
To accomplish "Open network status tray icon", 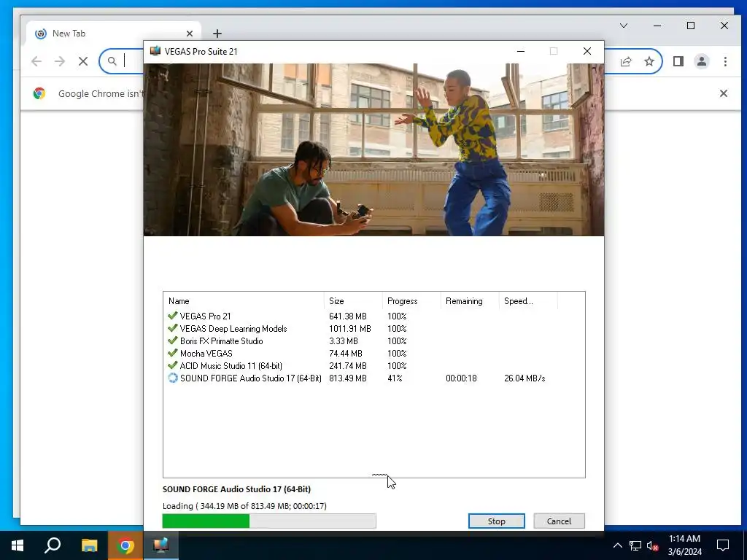I will click(635, 545).
